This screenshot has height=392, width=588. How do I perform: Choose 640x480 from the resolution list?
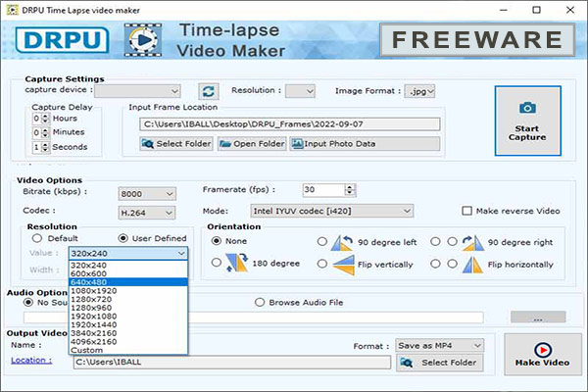128,282
